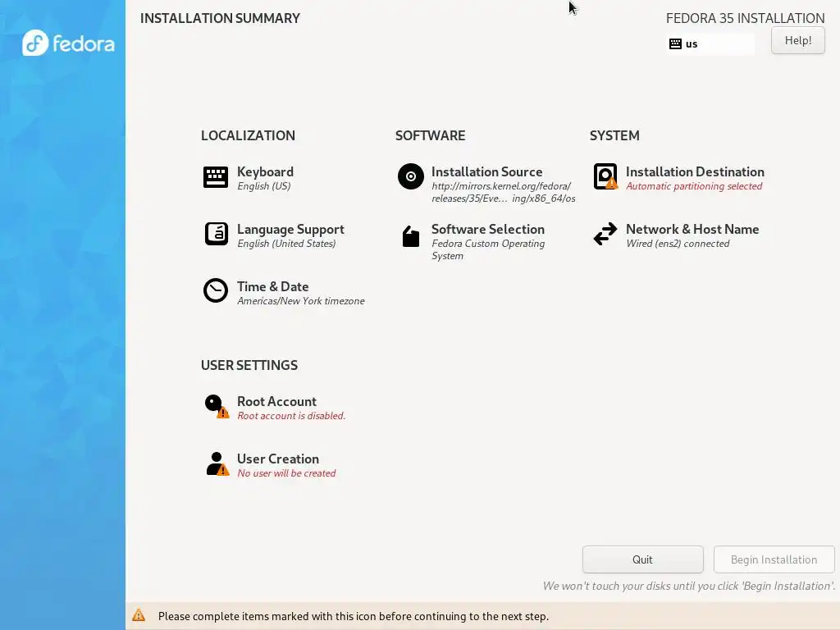Click 'Automatic partitioning selected' status text
Viewport: 840px width, 630px height.
(694, 186)
